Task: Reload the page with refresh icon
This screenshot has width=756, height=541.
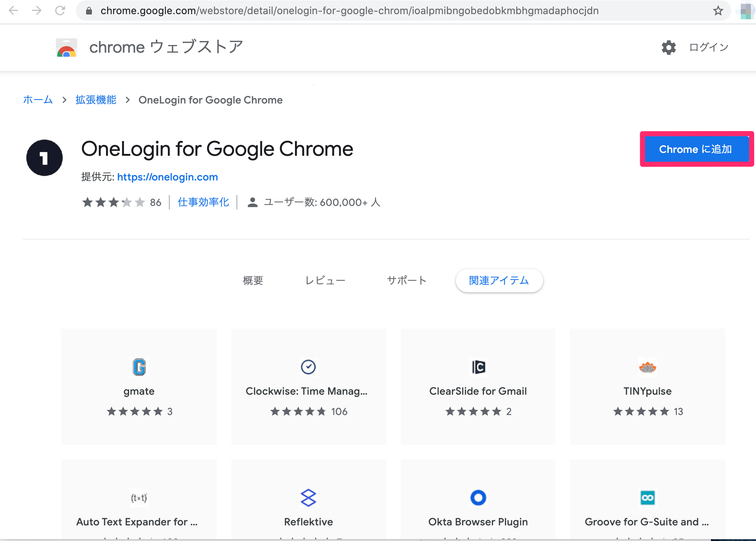Action: (x=60, y=11)
